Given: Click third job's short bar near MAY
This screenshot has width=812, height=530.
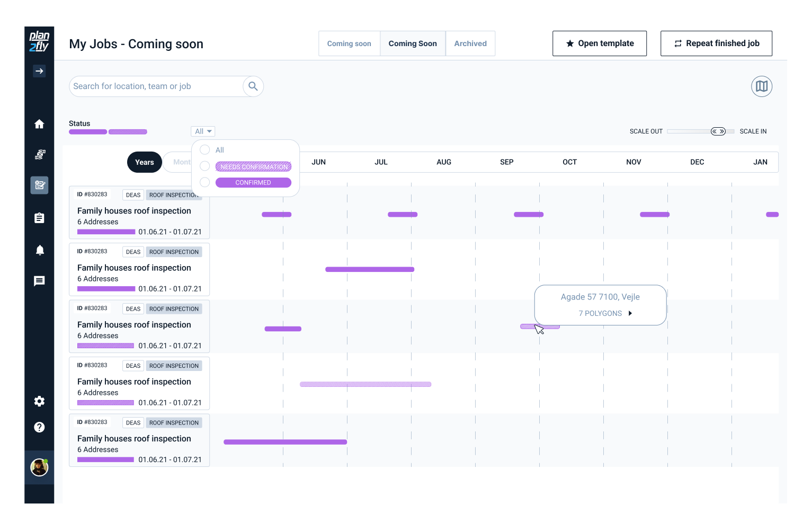Looking at the screenshot, I should [x=283, y=329].
